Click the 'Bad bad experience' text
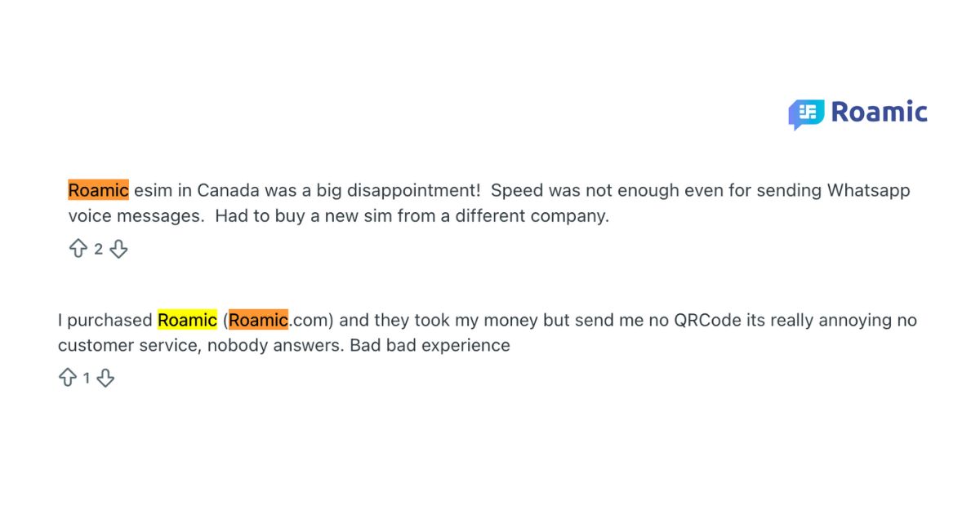Viewport: 980px width, 514px height. pos(430,345)
